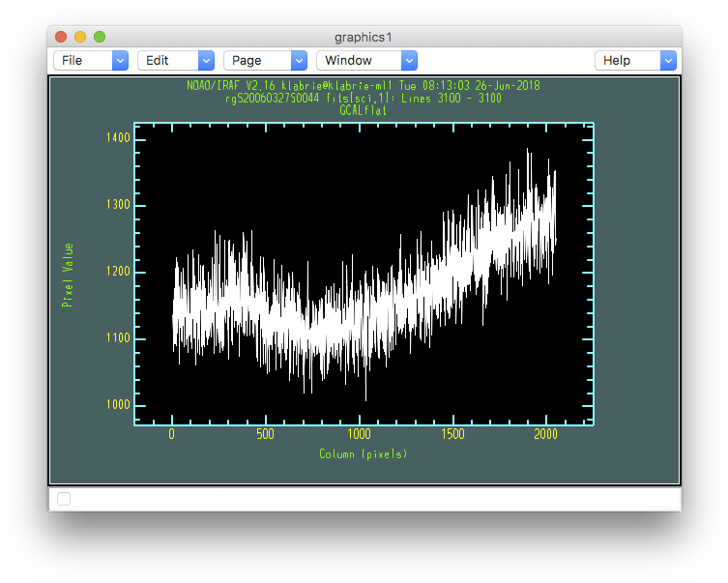
Task: Click the 0 x-axis tick label
Action: tap(172, 434)
